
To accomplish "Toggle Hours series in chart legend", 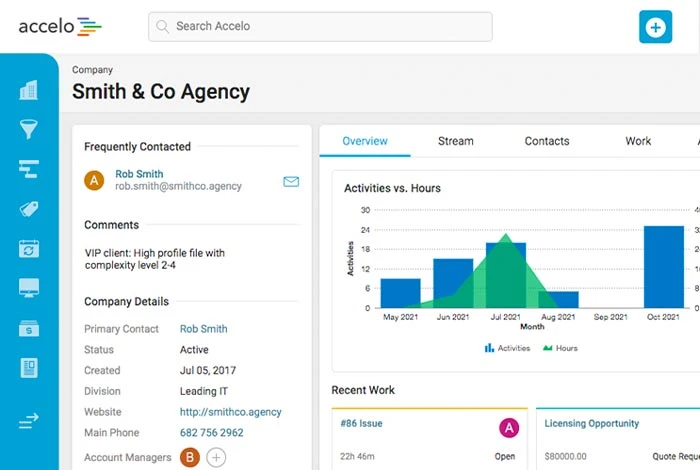I will click(560, 348).
